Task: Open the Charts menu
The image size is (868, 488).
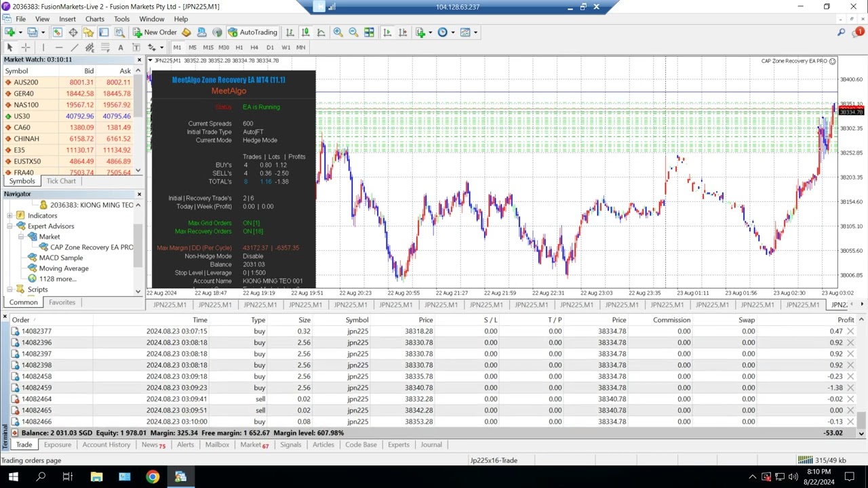Action: coord(94,19)
